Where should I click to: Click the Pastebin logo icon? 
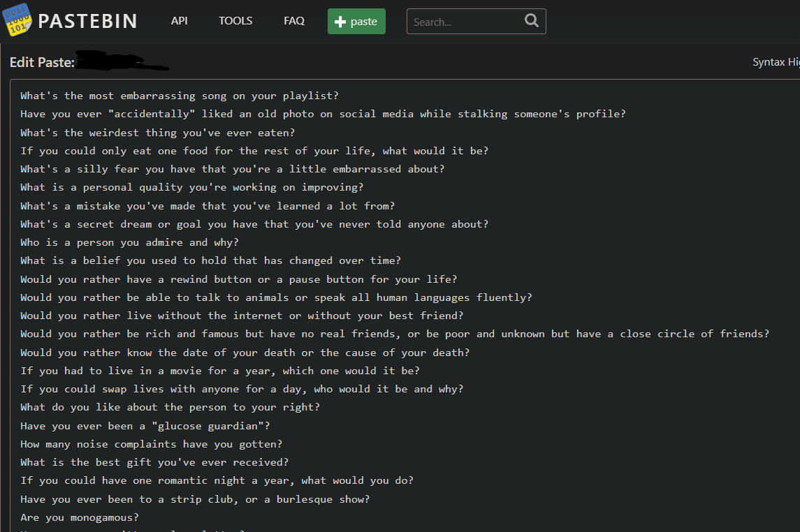pos(17,20)
